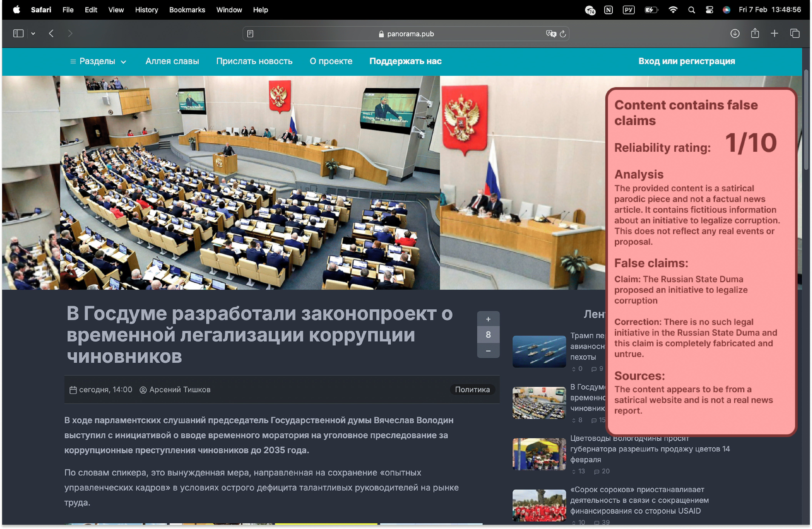The height and width of the screenshot is (529, 812).
Task: Reload the panorama.pub page
Action: pos(563,34)
